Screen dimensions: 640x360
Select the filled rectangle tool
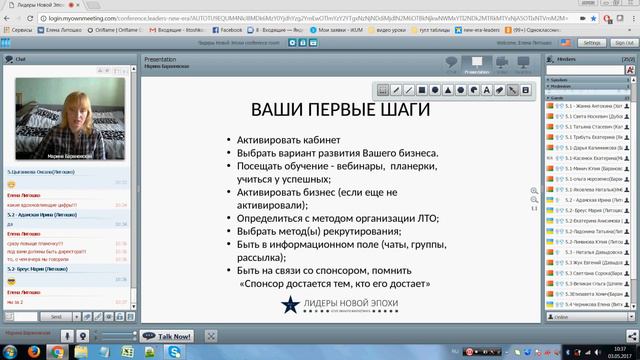[x=422, y=90]
